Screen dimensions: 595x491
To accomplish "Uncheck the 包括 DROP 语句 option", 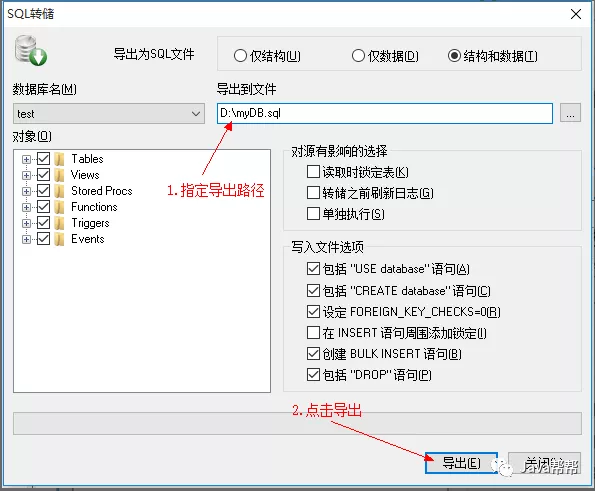I will pos(313,375).
